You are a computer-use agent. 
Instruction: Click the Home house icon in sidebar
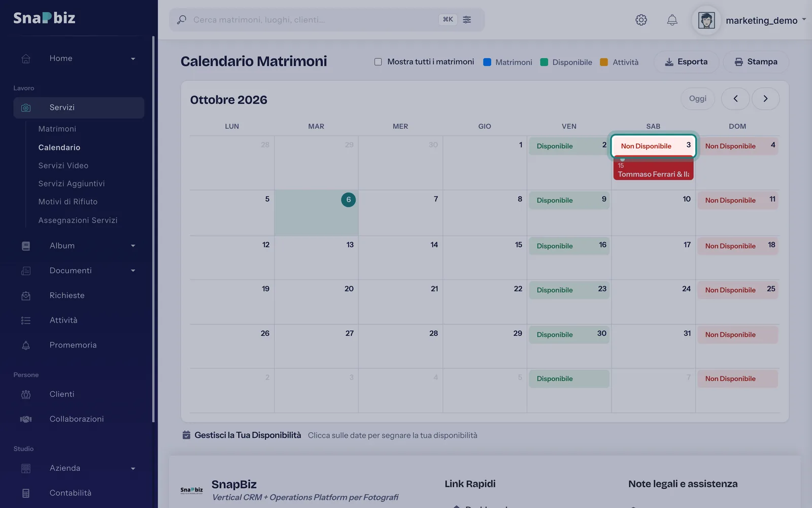click(26, 58)
